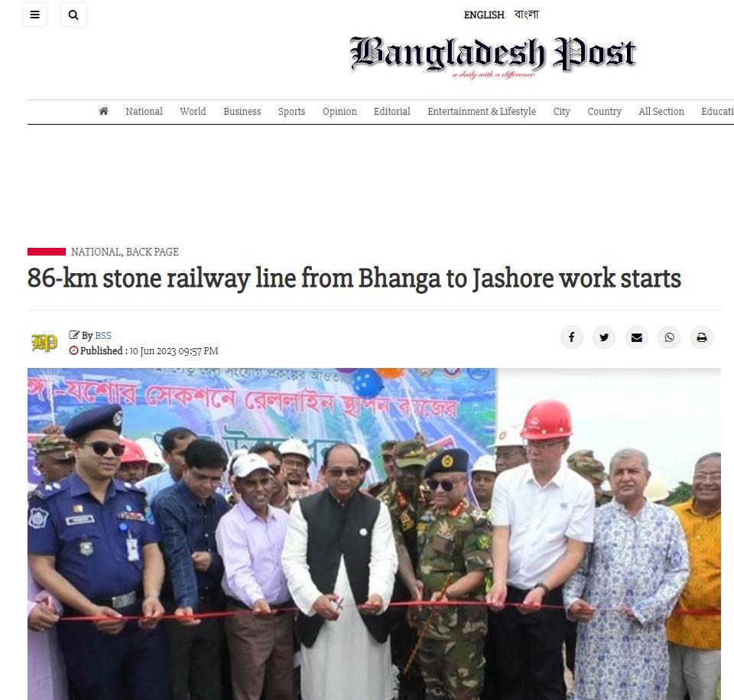
Task: Share article on WhatsApp
Action: [669, 337]
